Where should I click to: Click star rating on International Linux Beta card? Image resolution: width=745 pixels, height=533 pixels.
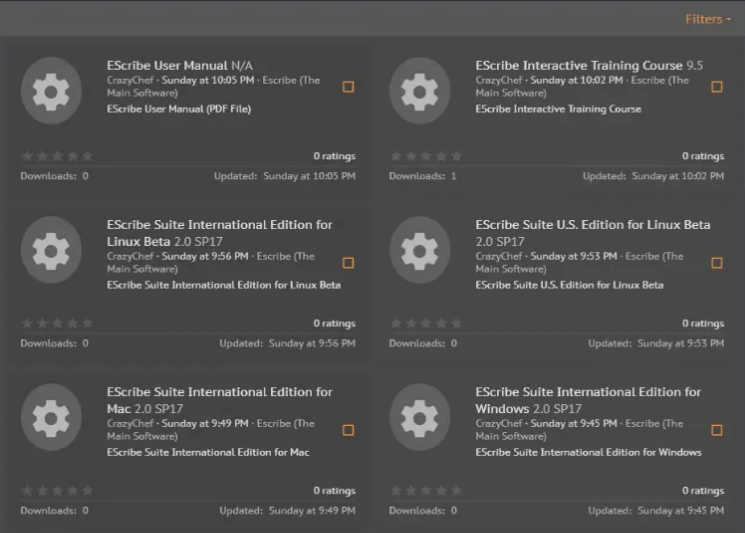[57, 324]
